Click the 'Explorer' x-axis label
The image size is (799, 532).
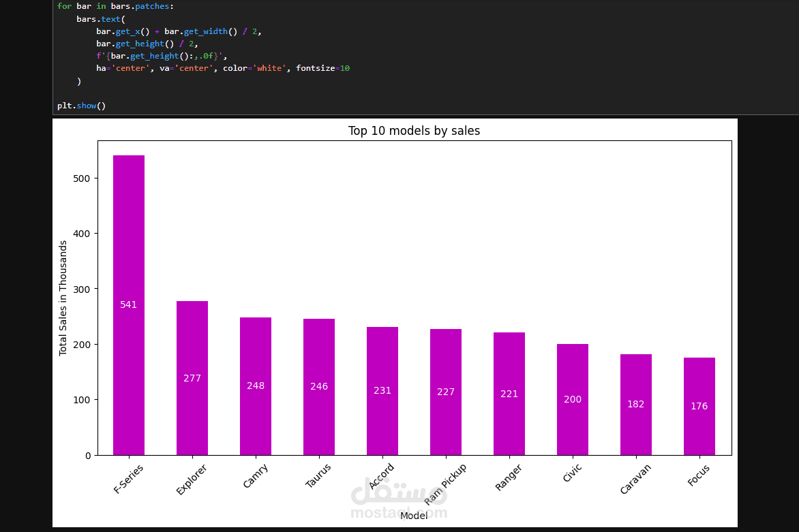pyautogui.click(x=191, y=479)
